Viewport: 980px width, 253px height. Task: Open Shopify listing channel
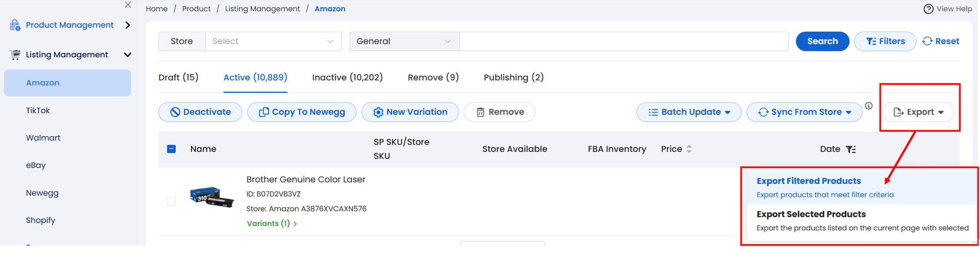(x=40, y=220)
